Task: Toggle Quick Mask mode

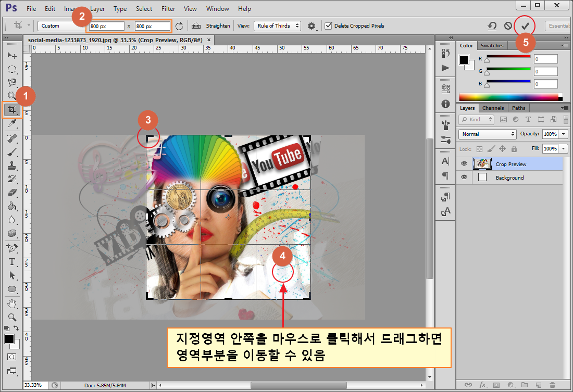Action: point(12,357)
